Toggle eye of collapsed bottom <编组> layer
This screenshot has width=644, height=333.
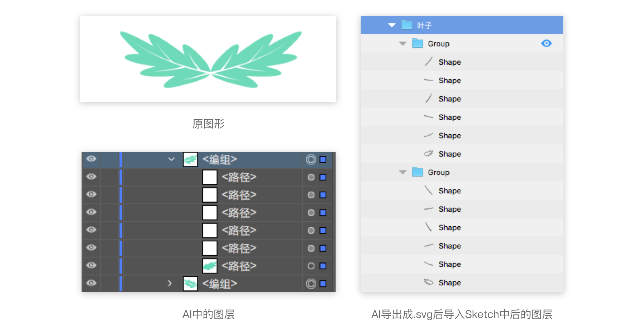coord(91,283)
